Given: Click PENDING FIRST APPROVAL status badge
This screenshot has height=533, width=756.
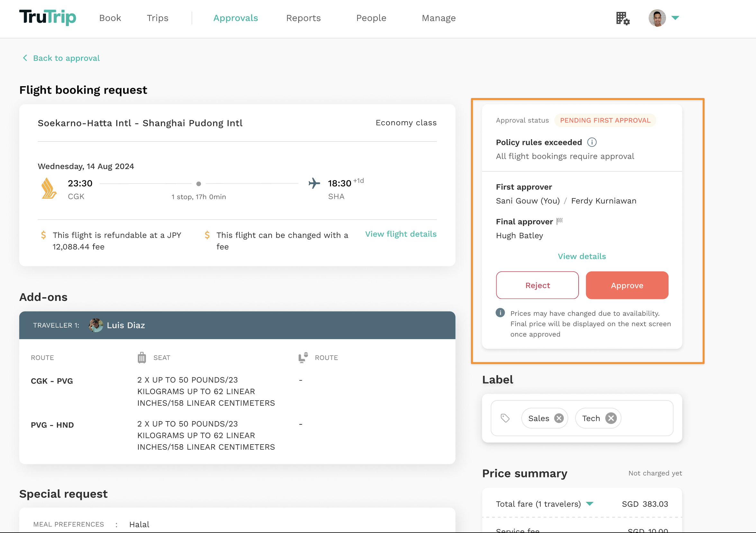Looking at the screenshot, I should click(x=605, y=121).
